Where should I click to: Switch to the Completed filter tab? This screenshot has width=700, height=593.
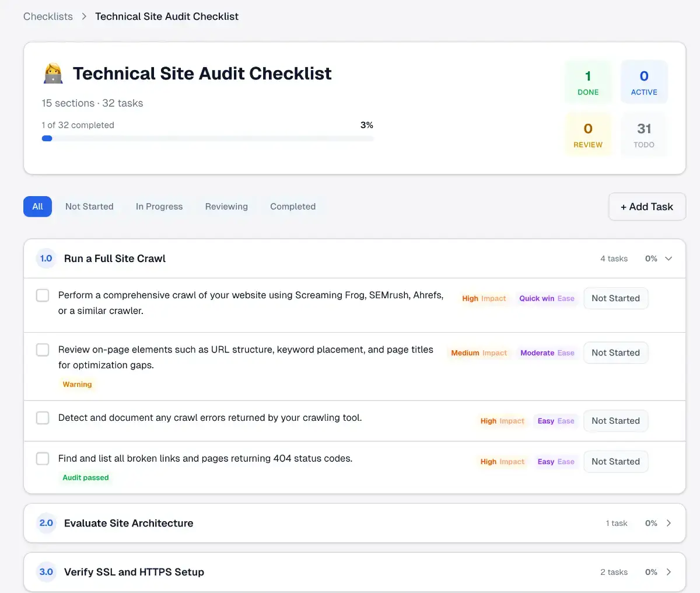[x=293, y=207]
